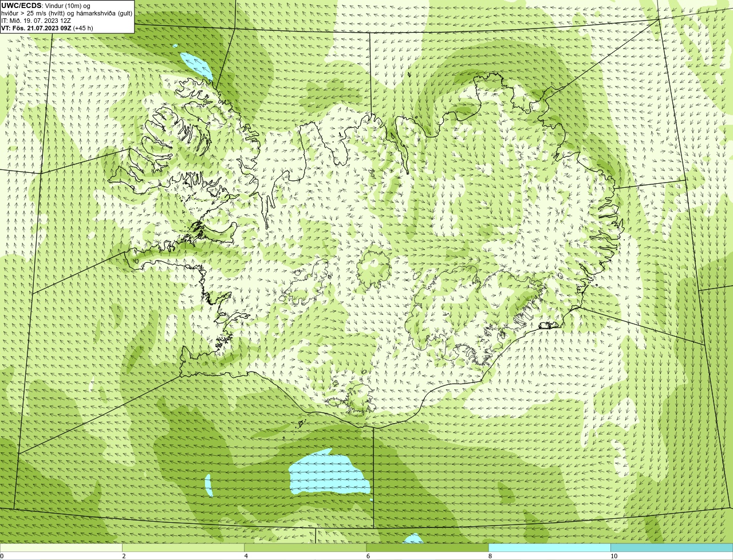Click the cyan wind patch northwest of the Westfjords

click(197, 66)
